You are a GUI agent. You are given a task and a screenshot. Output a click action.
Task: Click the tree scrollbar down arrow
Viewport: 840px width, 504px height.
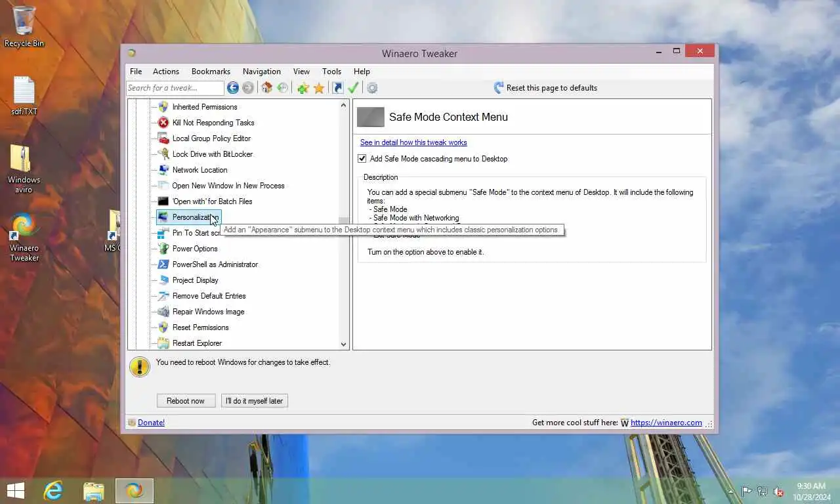pos(343,344)
